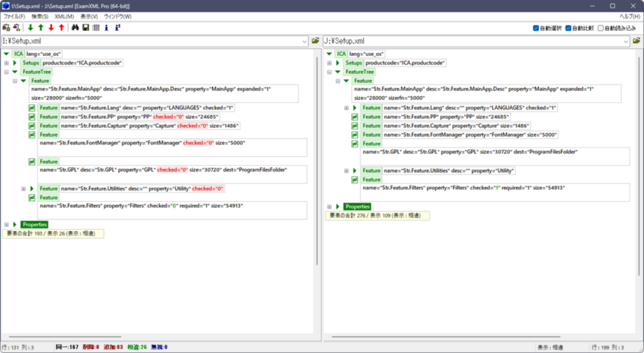Click the blue info icon with superscript one
Viewport: 644px width, 353px height.
tap(118, 28)
